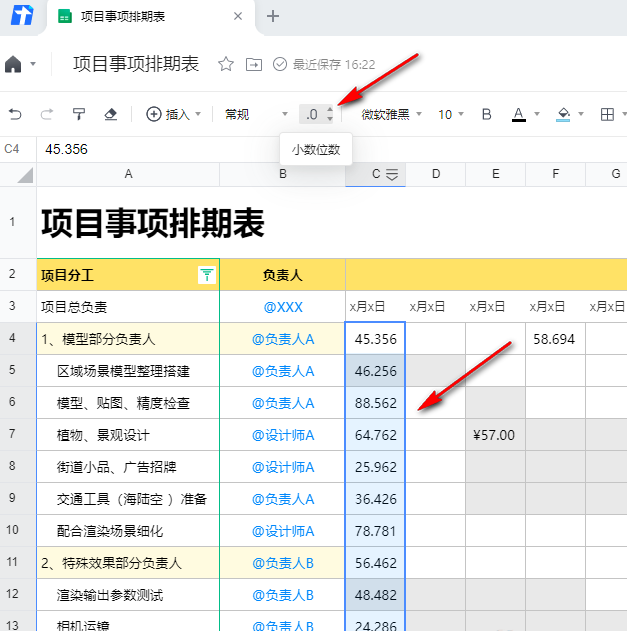Open the font size 10 dropdown

451,114
